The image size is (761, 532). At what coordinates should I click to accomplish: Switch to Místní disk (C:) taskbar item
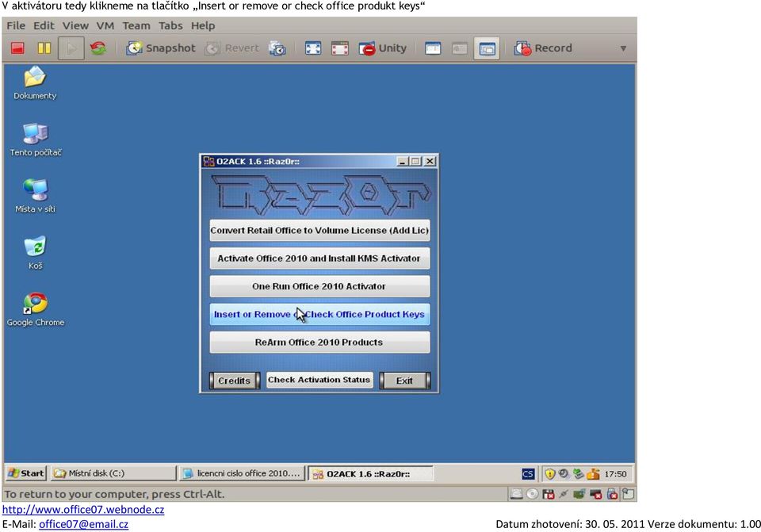pyautogui.click(x=113, y=473)
